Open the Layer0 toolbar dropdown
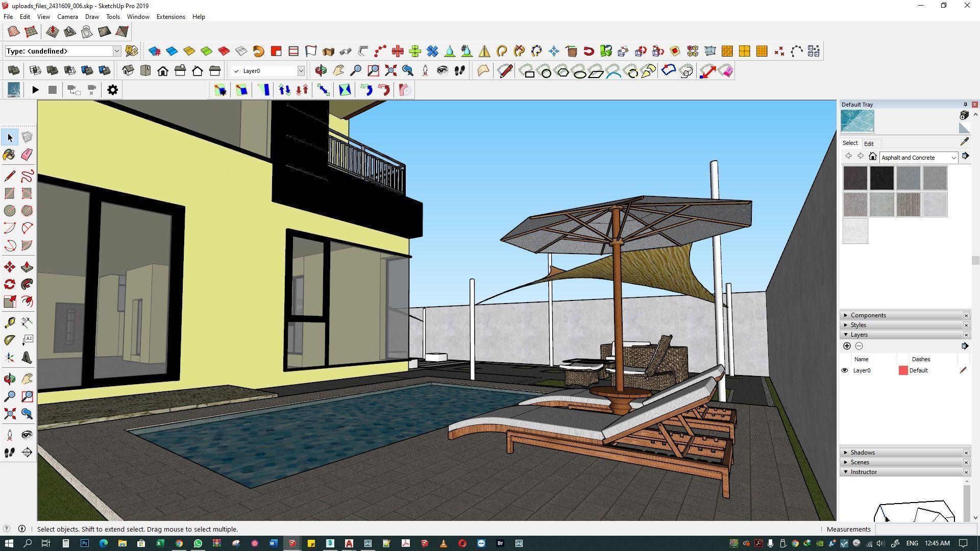 point(301,71)
